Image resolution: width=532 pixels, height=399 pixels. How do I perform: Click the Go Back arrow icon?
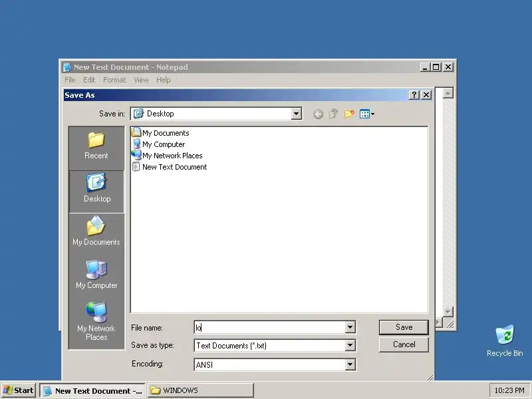(318, 114)
